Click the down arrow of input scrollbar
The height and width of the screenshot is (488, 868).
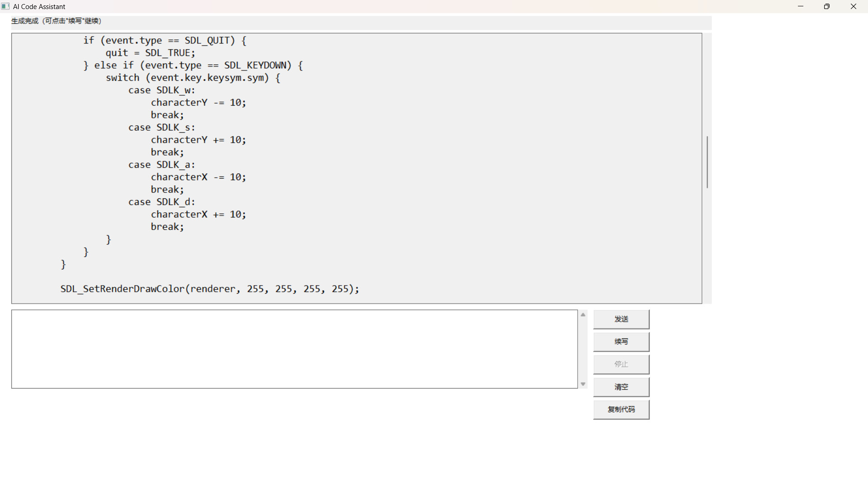tap(583, 384)
